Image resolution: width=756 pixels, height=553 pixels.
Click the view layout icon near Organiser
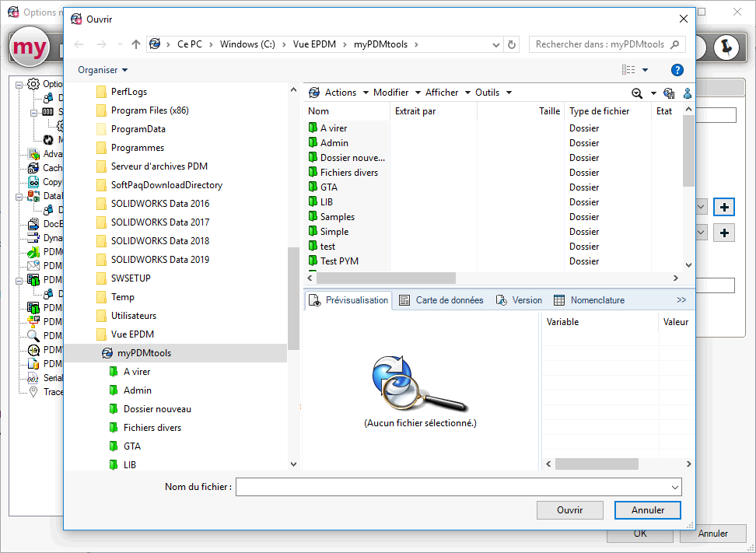(x=628, y=70)
